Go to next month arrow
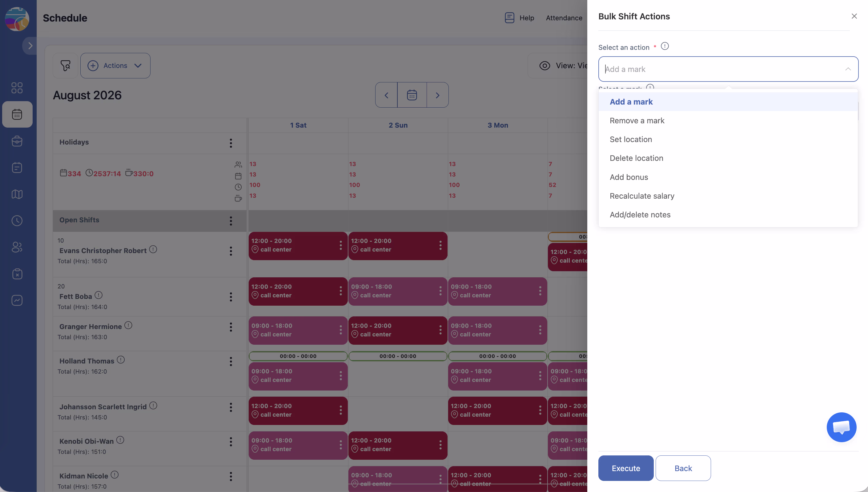The width and height of the screenshot is (868, 492). 437,95
